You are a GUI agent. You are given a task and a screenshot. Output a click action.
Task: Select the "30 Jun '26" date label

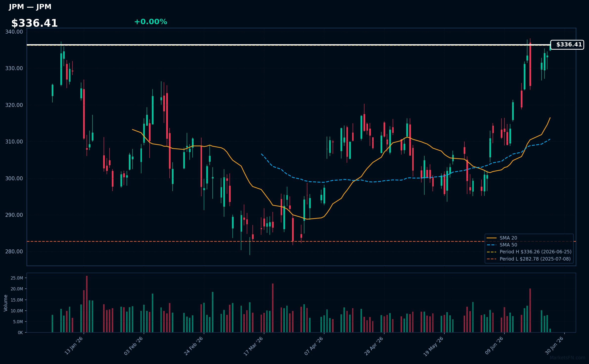[554, 345]
